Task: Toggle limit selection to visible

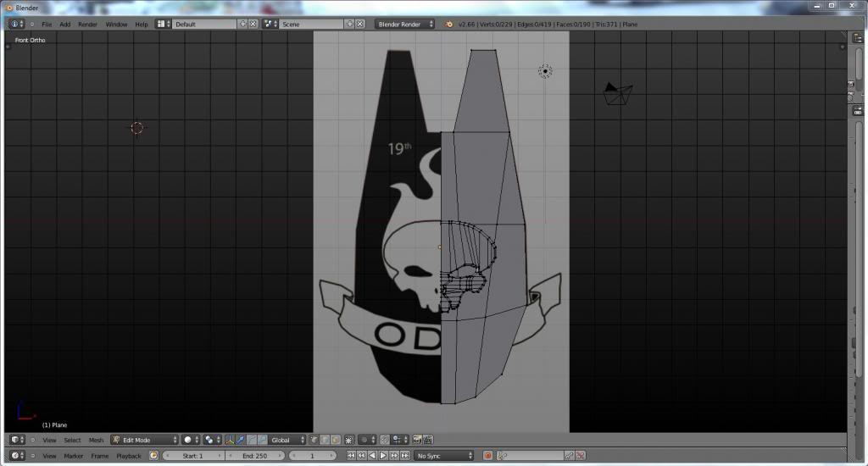Action: coord(349,440)
